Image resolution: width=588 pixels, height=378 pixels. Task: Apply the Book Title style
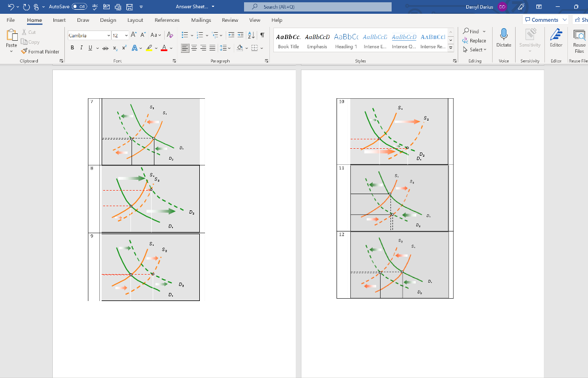(288, 41)
